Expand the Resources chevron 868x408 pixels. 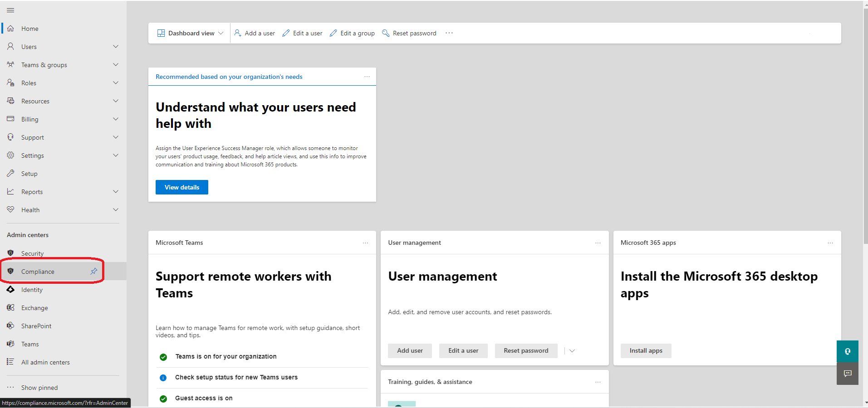(116, 101)
